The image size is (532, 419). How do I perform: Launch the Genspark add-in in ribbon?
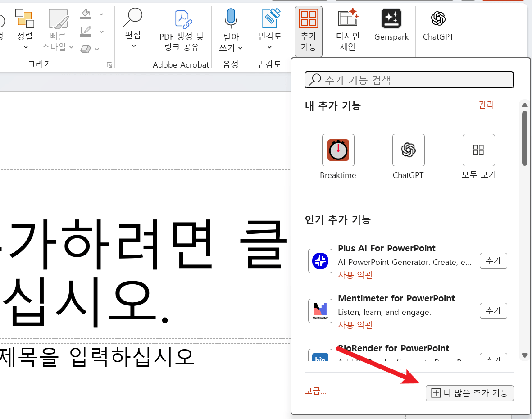click(x=391, y=25)
